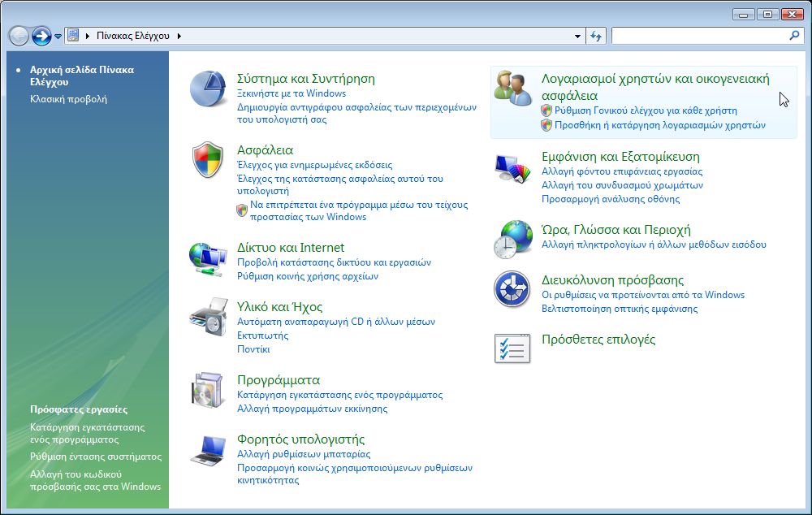This screenshot has height=515, width=812.
Task: Open Ξεκινήστε με τα Windows link
Action: (291, 93)
